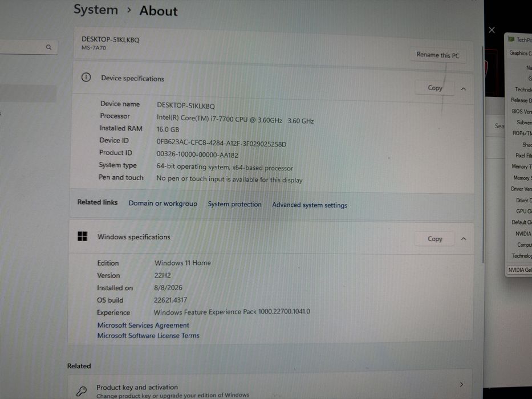Click the DESKTOP-51KLKBQ header title

[110, 40]
